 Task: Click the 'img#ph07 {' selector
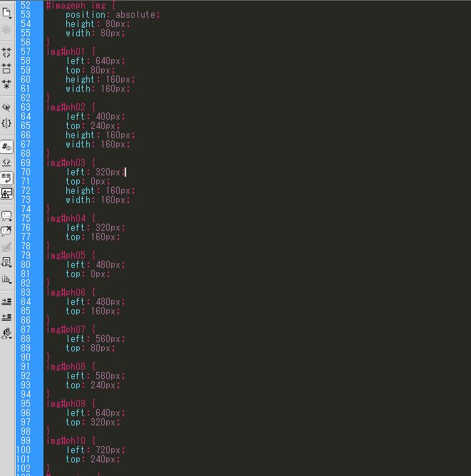pyautogui.click(x=71, y=329)
